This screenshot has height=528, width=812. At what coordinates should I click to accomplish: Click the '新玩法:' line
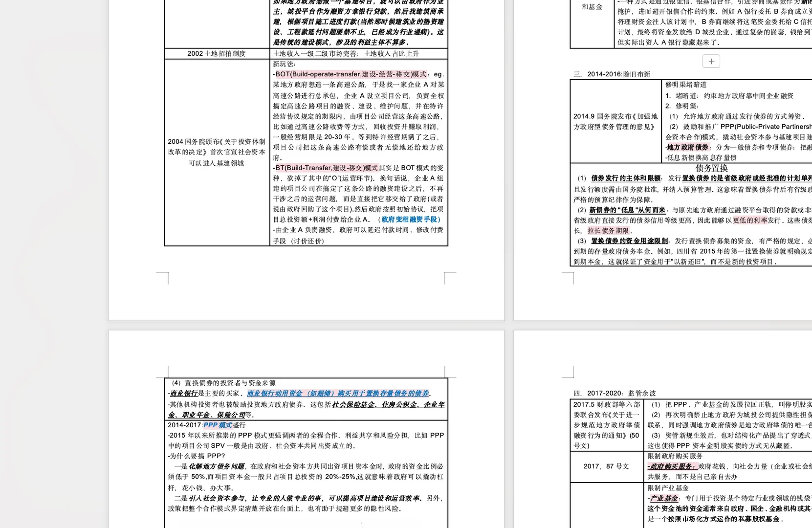tap(284, 64)
